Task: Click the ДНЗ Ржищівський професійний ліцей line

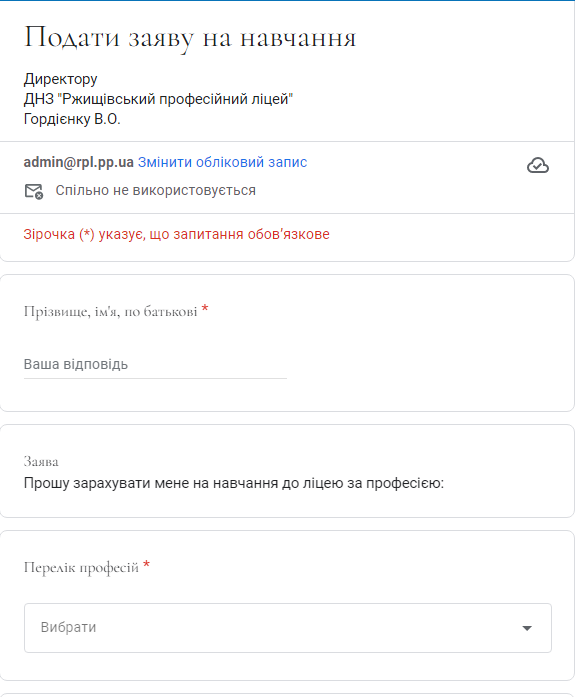Action: (x=158, y=99)
